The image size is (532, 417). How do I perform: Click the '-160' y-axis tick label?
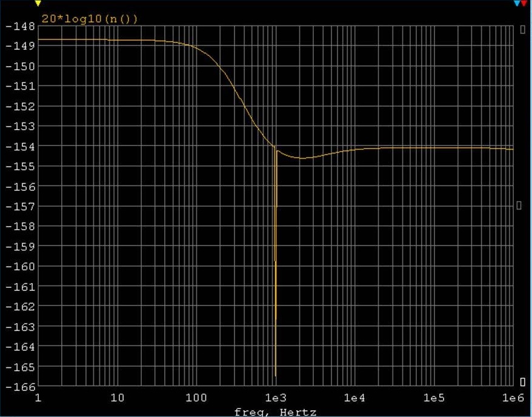point(20,266)
